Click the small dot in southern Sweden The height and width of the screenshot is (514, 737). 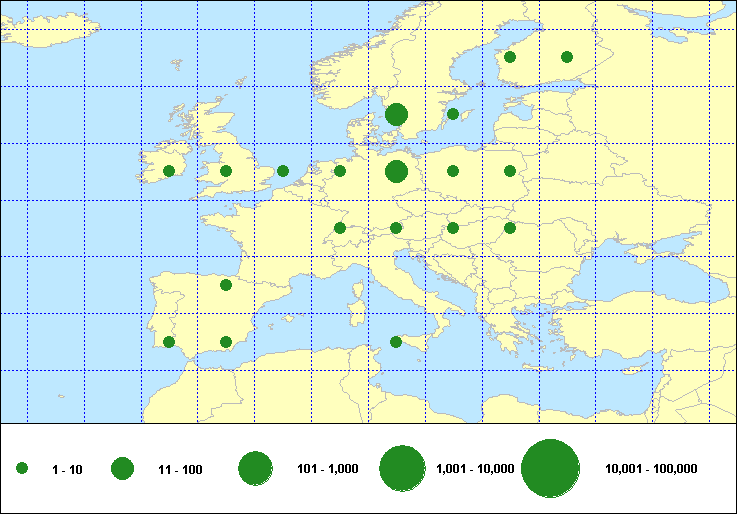click(453, 114)
